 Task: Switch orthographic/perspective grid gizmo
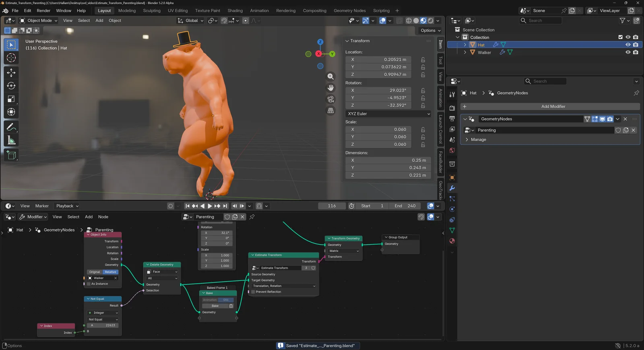pos(330,110)
